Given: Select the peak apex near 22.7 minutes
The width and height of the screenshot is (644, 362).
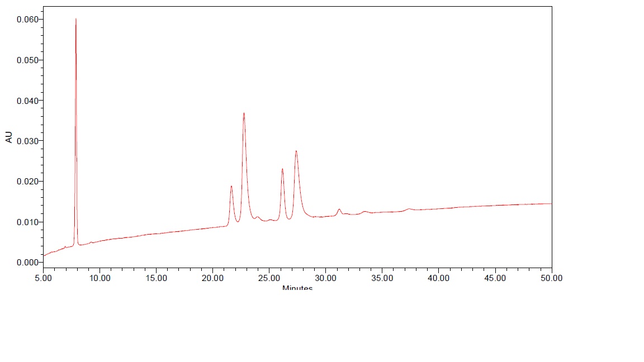Looking at the screenshot, I should [244, 113].
